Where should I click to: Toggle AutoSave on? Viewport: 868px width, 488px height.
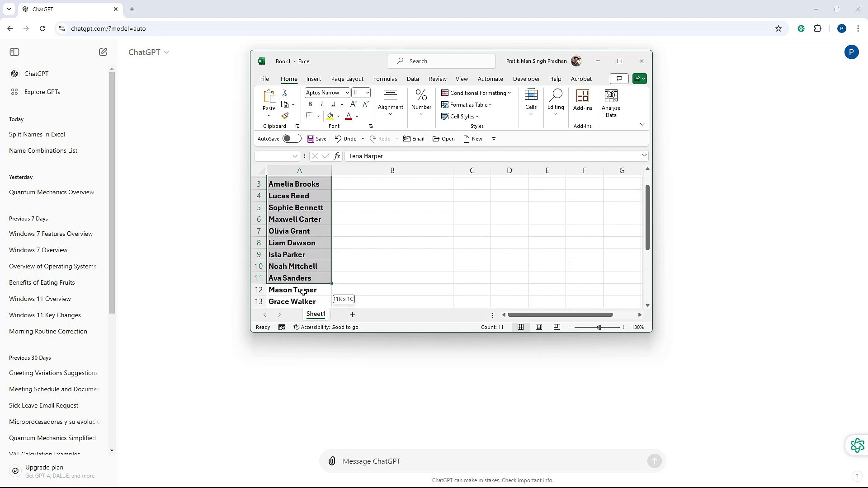(292, 139)
